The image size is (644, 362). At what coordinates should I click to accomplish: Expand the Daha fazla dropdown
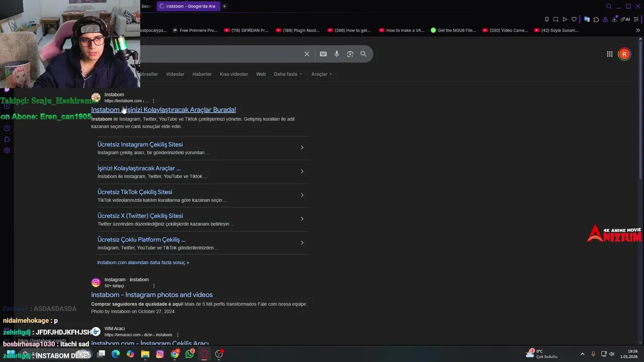(288, 74)
